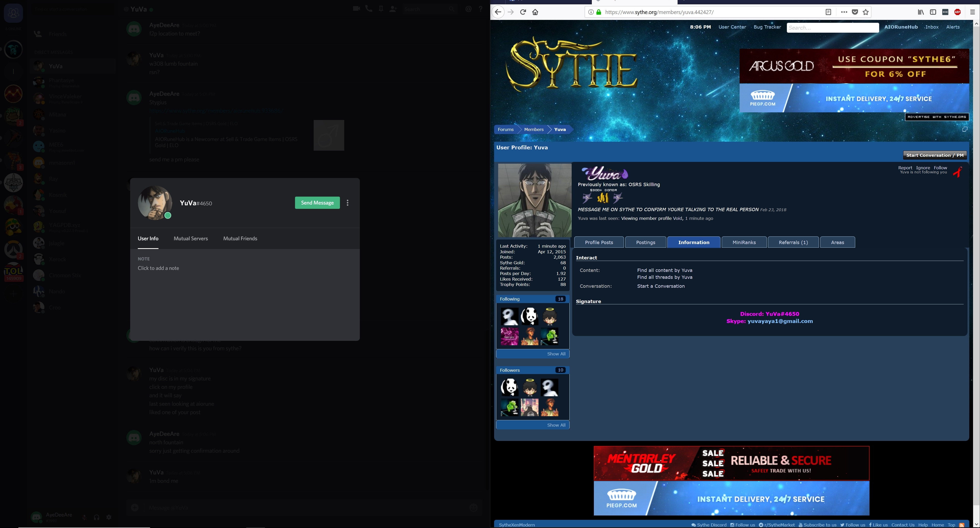
Task: Open Sythe Discord footer link
Action: pyautogui.click(x=709, y=525)
